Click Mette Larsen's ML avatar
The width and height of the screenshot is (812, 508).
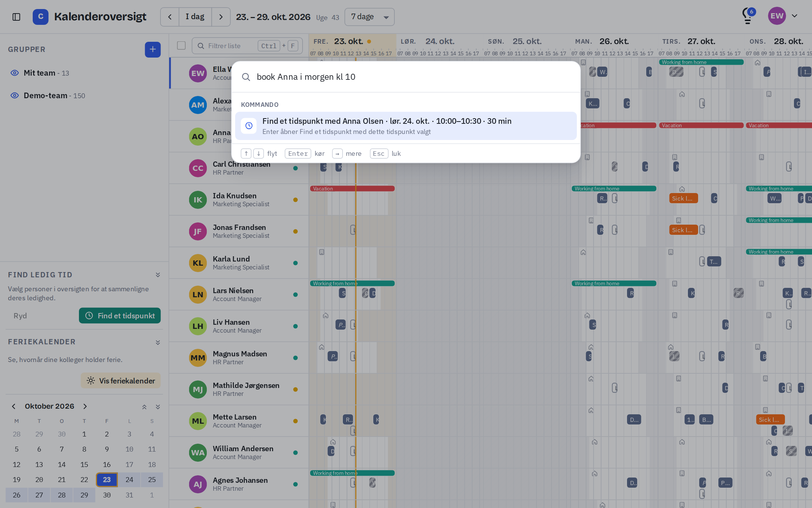[x=198, y=421]
